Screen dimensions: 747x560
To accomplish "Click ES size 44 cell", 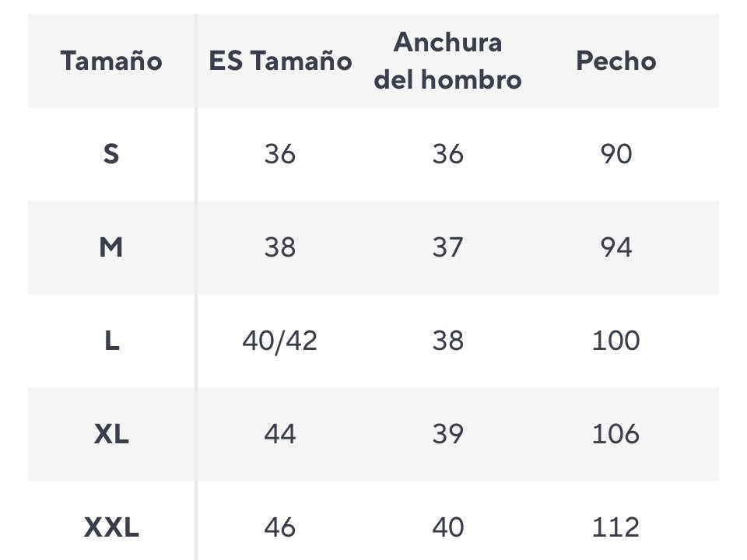I will 280,434.
